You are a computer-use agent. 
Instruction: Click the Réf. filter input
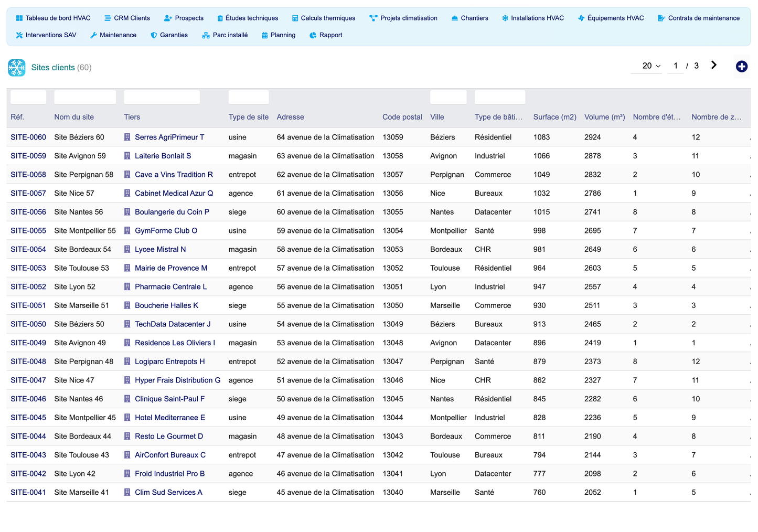[x=28, y=97]
